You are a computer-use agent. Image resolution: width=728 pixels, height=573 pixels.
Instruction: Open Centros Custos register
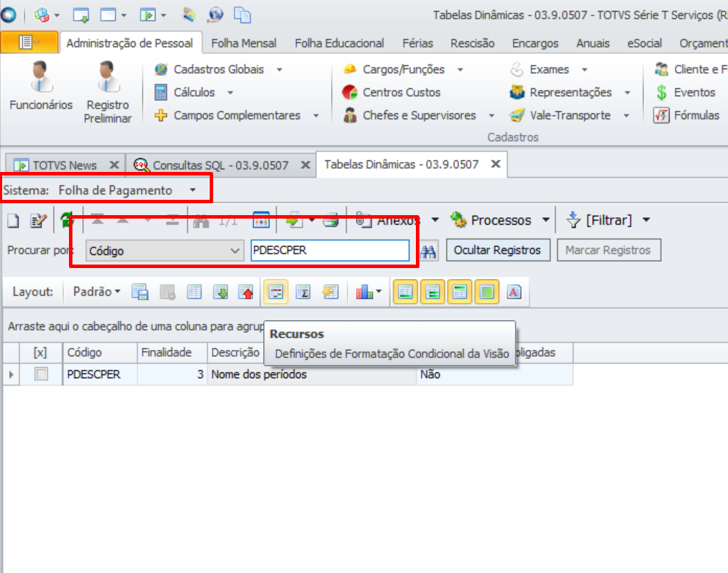click(x=391, y=93)
